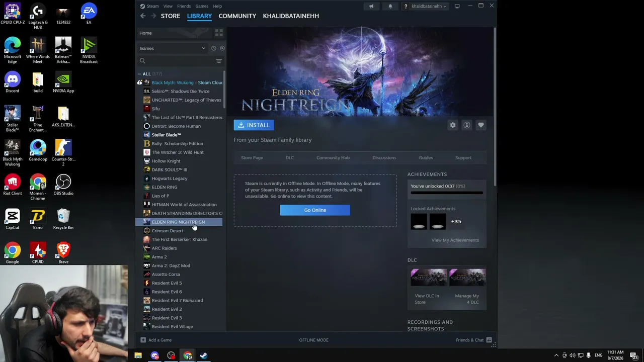Select the Recycle Bin on the desktop

(63, 219)
